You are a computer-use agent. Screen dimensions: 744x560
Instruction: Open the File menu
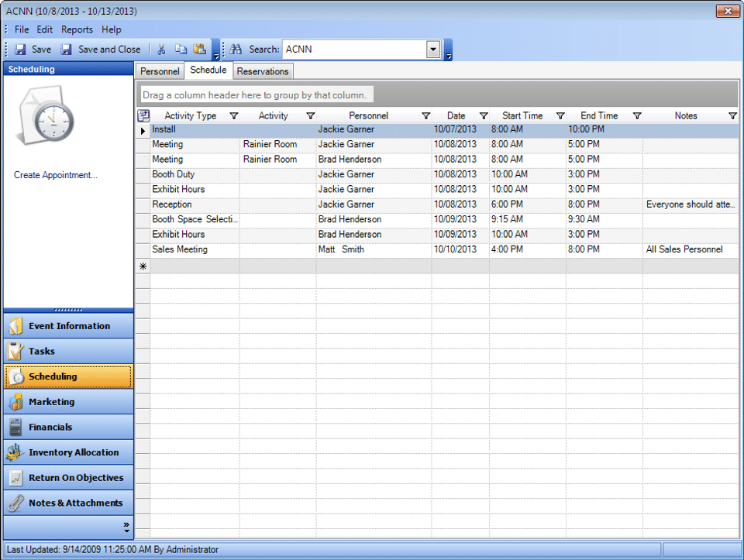pyautogui.click(x=22, y=29)
